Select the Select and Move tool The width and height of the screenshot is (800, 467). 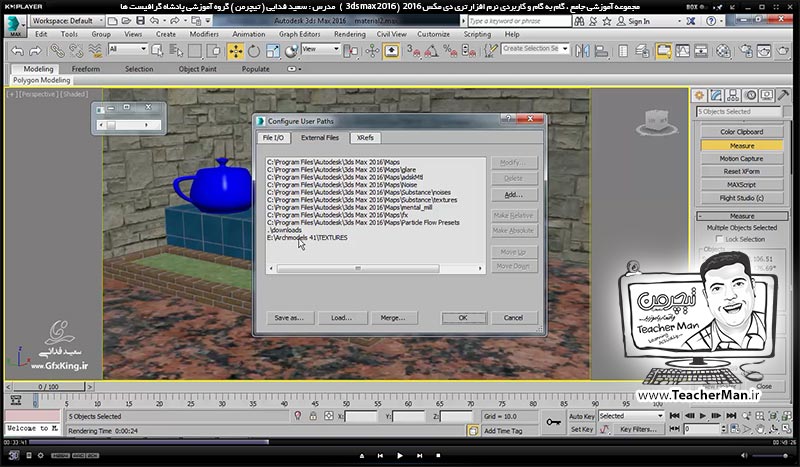(235, 51)
